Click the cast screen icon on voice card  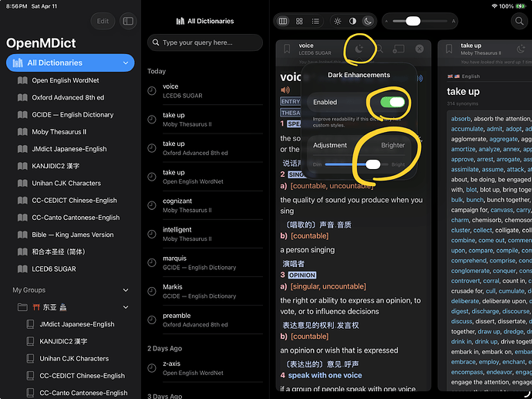coord(399,49)
